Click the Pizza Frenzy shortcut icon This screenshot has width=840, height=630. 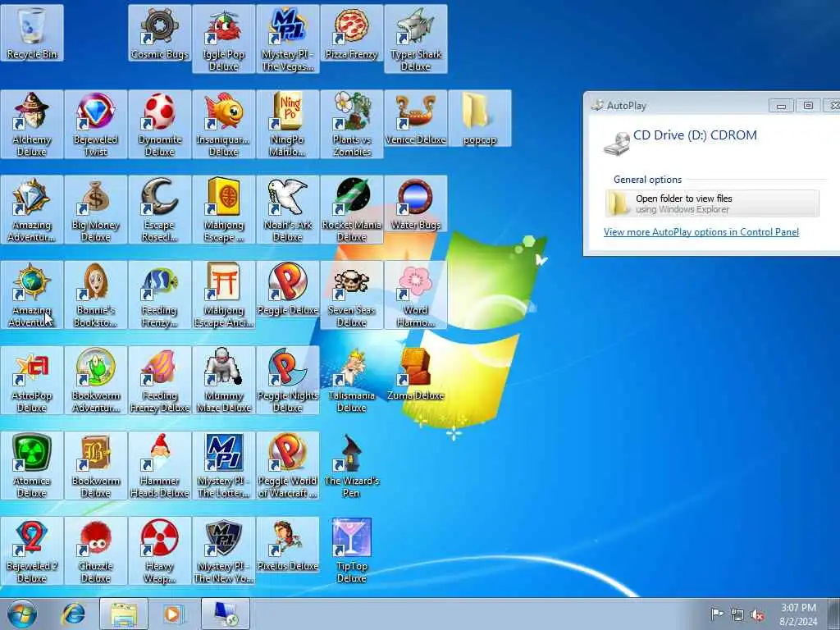tap(351, 33)
